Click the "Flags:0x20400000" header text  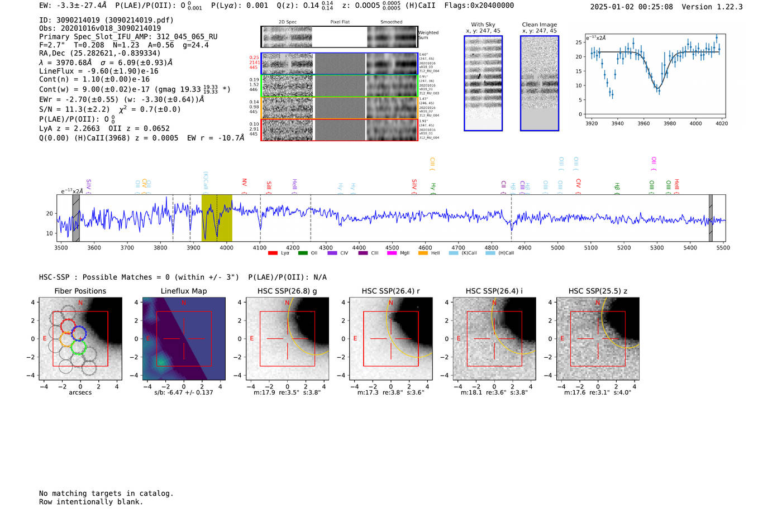coord(479,6)
